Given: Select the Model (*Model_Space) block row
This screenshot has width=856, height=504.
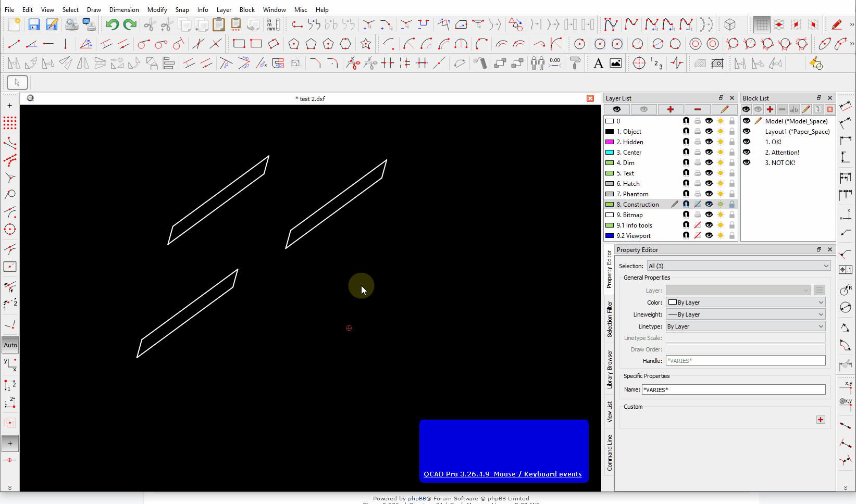Looking at the screenshot, I should (x=788, y=121).
